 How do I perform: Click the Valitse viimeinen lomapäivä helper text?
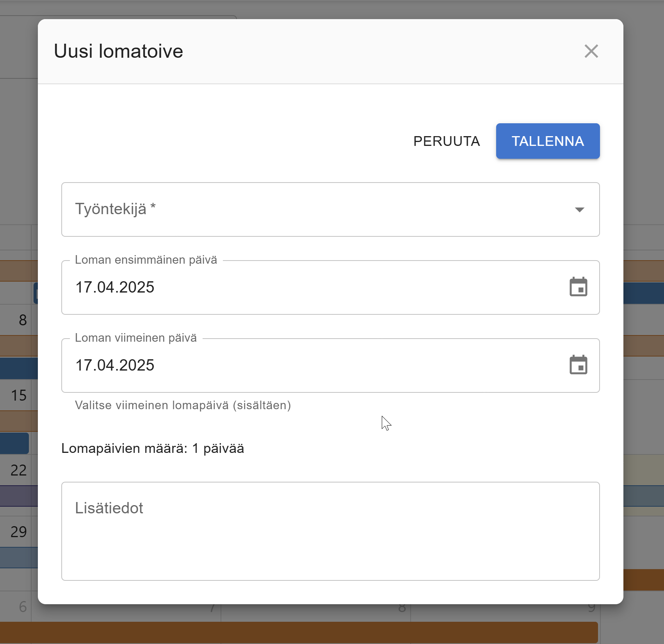click(x=183, y=405)
